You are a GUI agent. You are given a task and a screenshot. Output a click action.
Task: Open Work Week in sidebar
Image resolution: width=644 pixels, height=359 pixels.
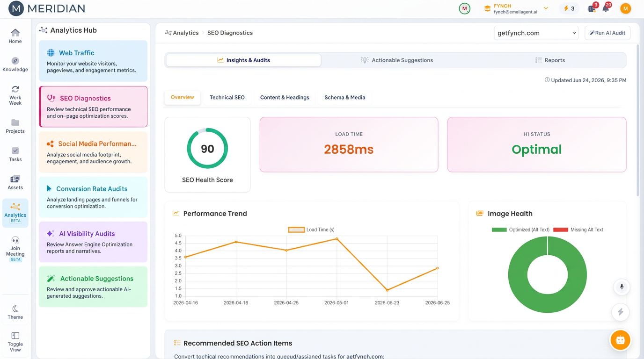click(x=15, y=95)
